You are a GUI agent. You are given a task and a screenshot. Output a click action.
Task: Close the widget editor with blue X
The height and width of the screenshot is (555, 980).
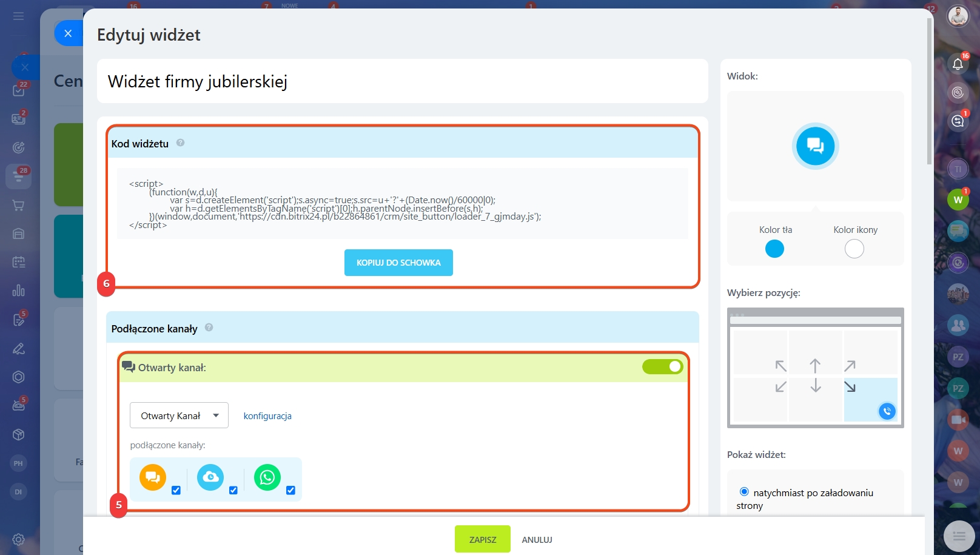pyautogui.click(x=68, y=33)
